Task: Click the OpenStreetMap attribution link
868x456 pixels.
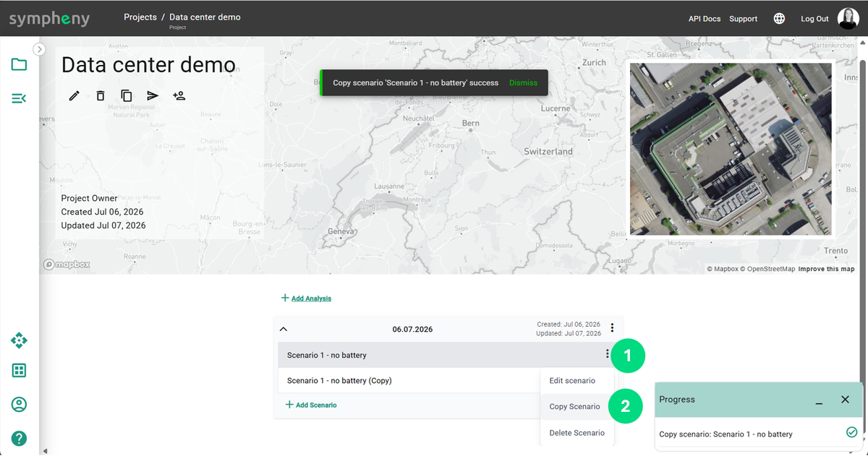Action: 767,269
